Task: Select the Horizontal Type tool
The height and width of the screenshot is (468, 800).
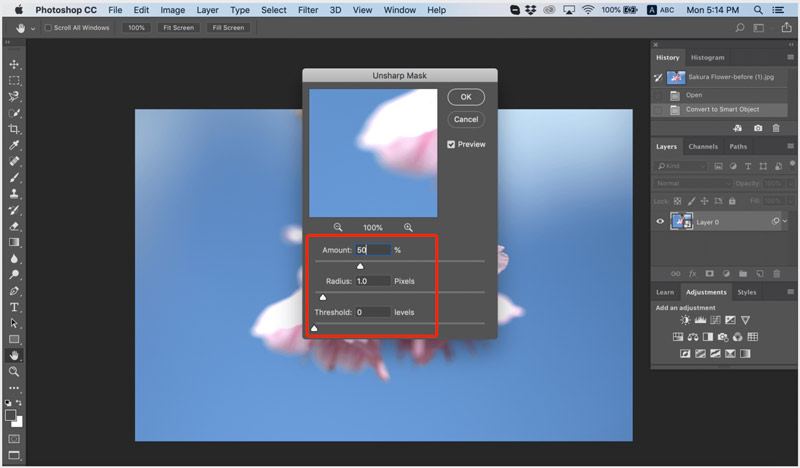Action: click(x=14, y=307)
